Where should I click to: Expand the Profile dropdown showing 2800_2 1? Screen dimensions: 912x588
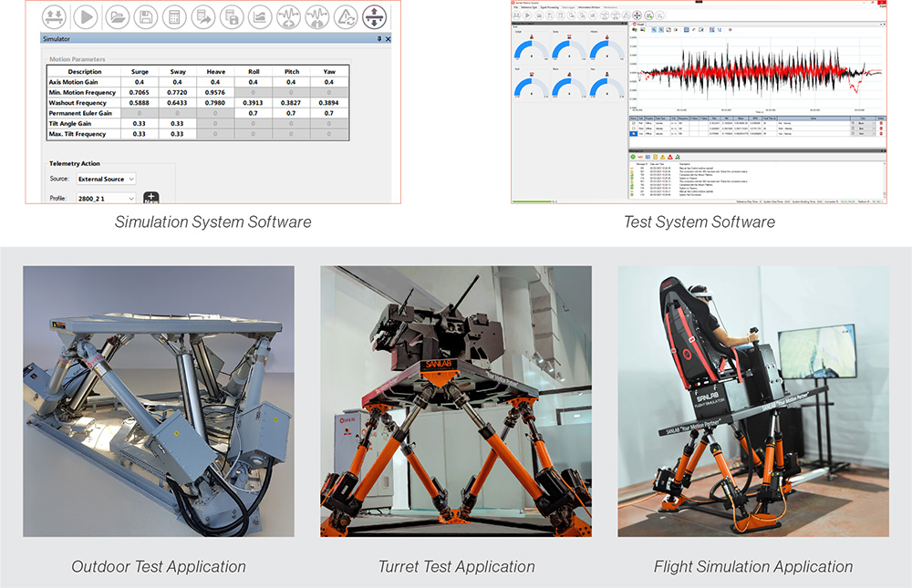106,198
